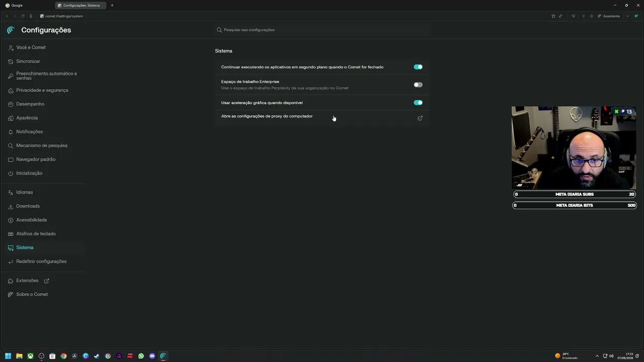Navigate to Privacidade e segurança

[42, 90]
